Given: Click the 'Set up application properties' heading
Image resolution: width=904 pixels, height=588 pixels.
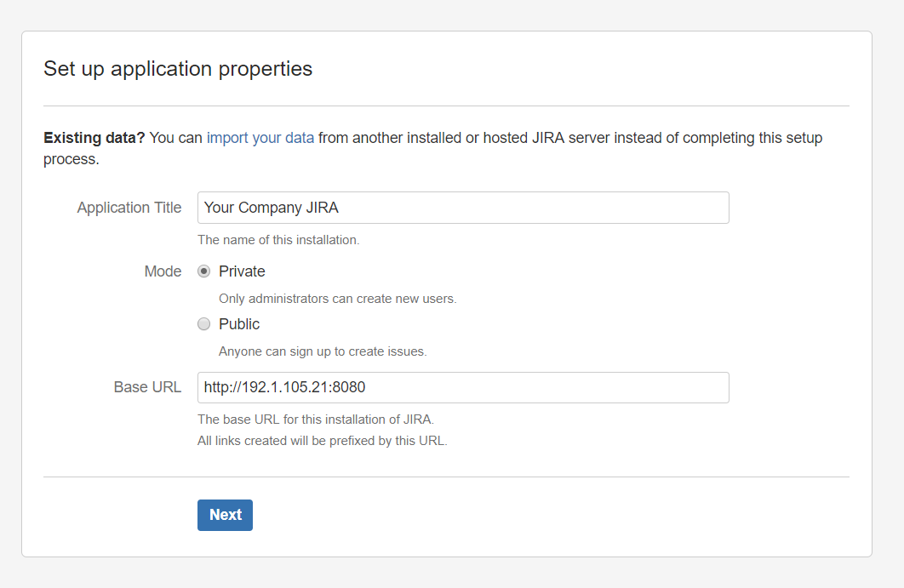Looking at the screenshot, I should click(178, 69).
